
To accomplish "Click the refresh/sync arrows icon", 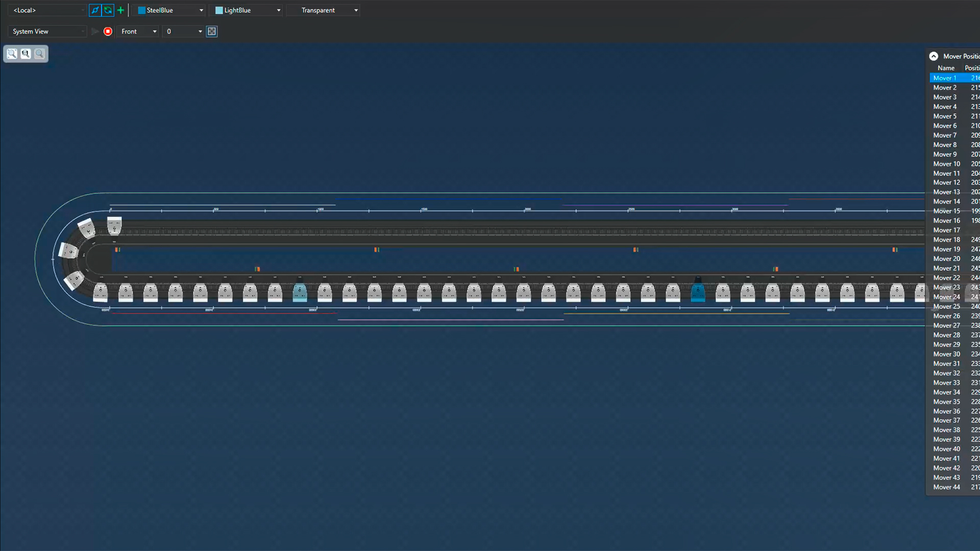I will tap(108, 10).
